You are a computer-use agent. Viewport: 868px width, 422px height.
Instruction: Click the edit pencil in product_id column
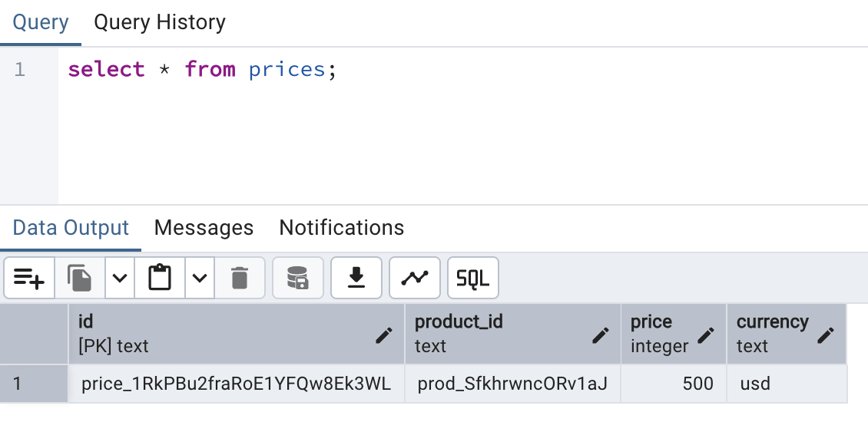coord(600,335)
